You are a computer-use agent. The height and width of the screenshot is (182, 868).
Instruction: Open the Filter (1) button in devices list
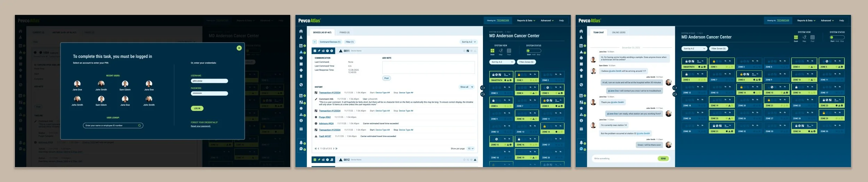pyautogui.click(x=350, y=42)
